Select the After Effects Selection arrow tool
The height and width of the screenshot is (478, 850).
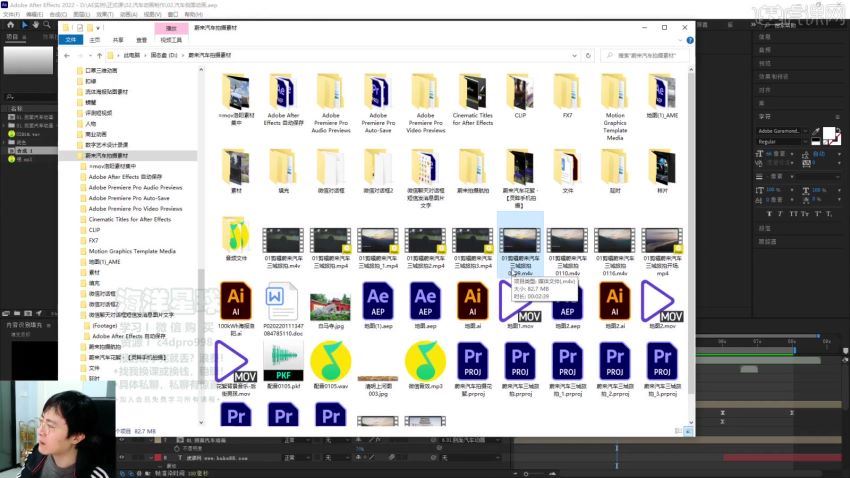[x=24, y=25]
